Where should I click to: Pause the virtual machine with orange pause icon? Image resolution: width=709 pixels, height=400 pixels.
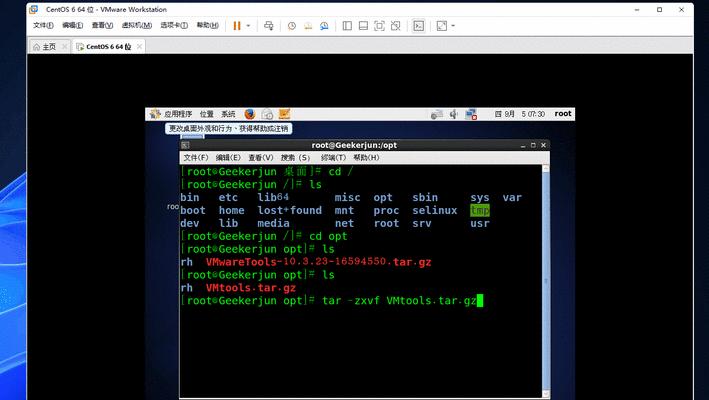[x=237, y=26]
